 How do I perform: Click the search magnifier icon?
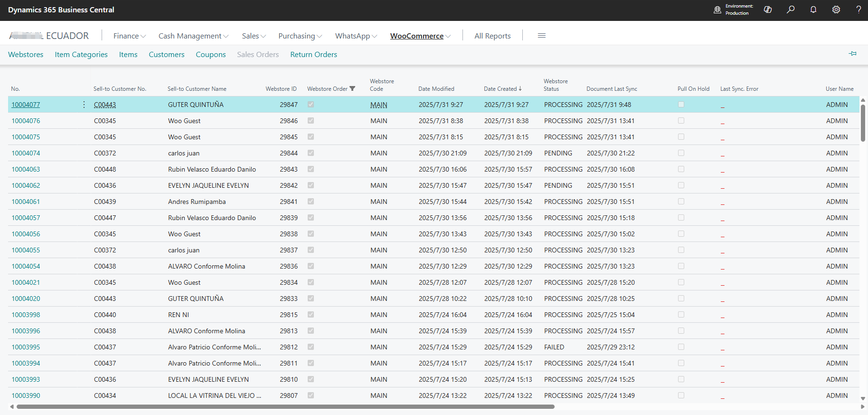(791, 10)
